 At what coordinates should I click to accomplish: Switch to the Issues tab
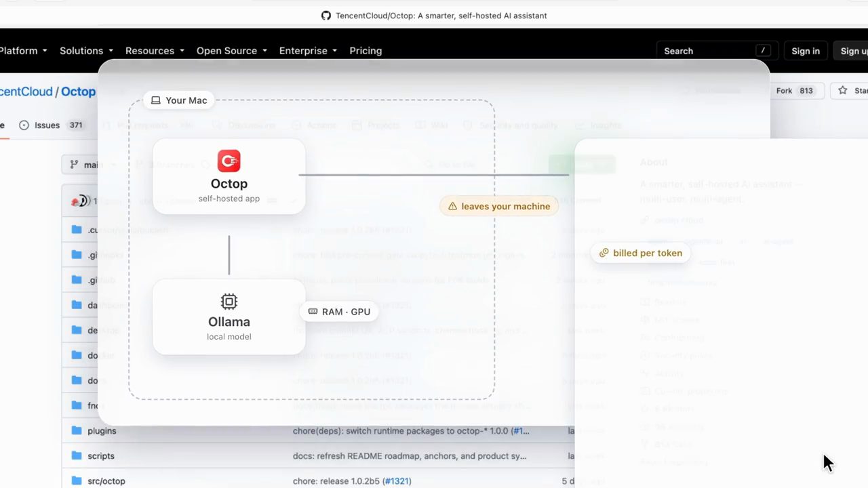(x=51, y=125)
